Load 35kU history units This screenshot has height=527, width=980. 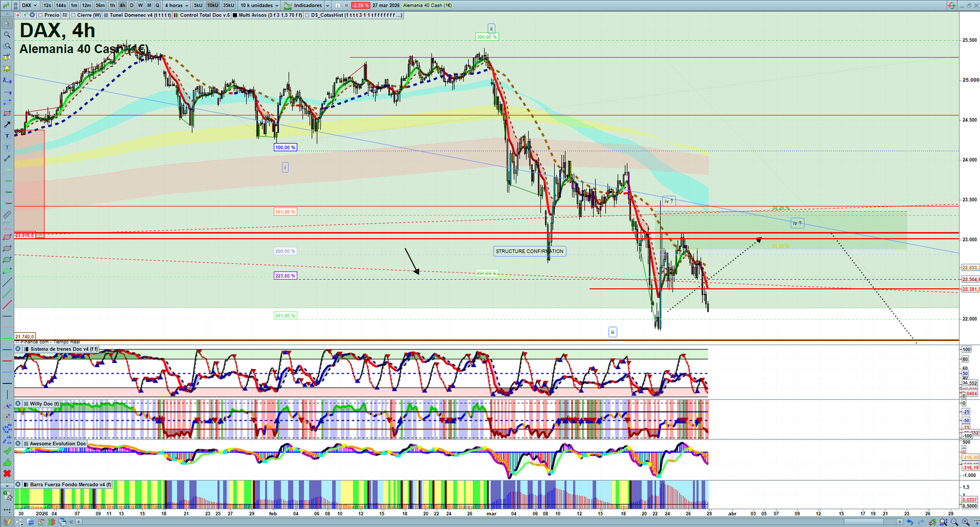228,6
